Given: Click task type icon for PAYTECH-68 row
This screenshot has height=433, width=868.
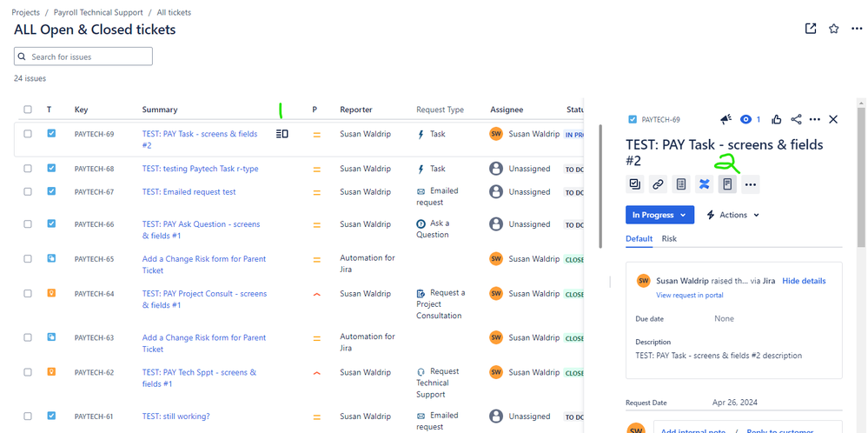Looking at the screenshot, I should (51, 168).
